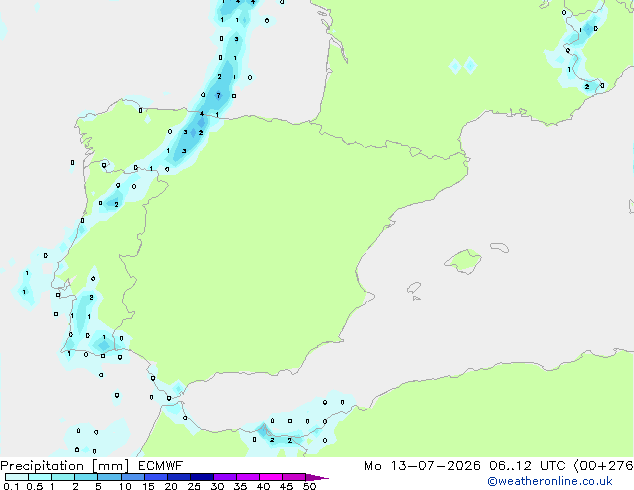Viewport: 634px width, 490px height.
Task: Click the 0.1–0.5 mm palest legend swatch
Action: (17, 477)
